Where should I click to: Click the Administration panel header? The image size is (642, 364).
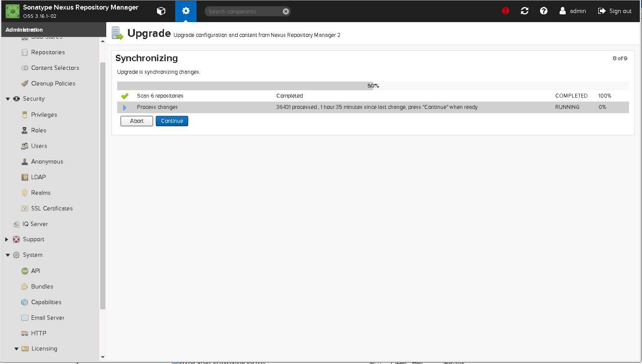point(53,30)
